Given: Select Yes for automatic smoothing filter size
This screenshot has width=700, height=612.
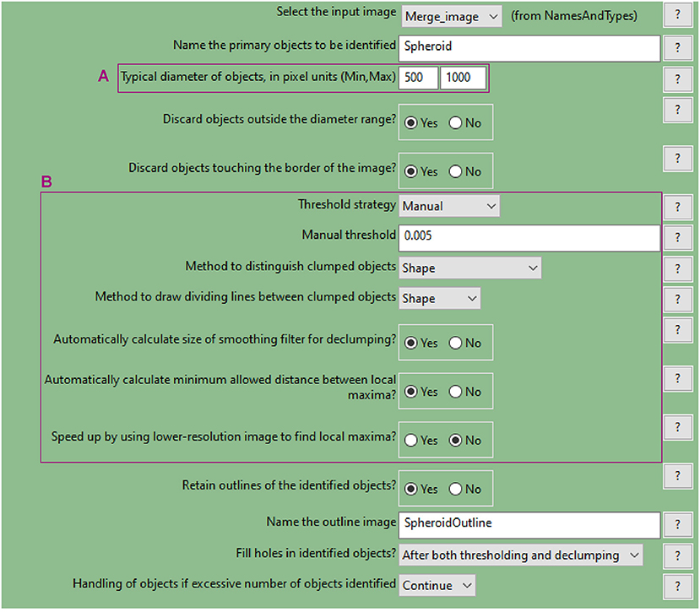Looking at the screenshot, I should click(x=421, y=343).
